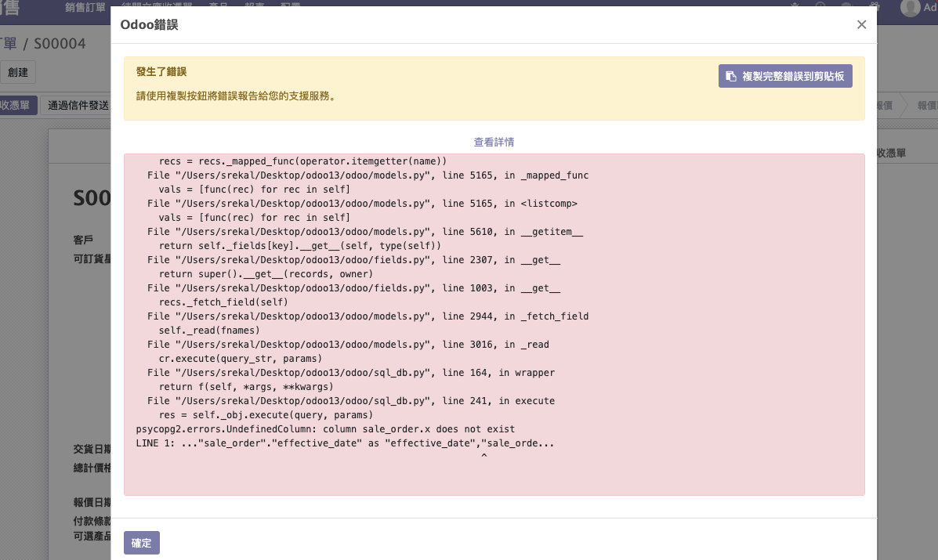The height and width of the screenshot is (560, 938).
Task: Click the copy icon on the error copy button
Action: click(730, 75)
